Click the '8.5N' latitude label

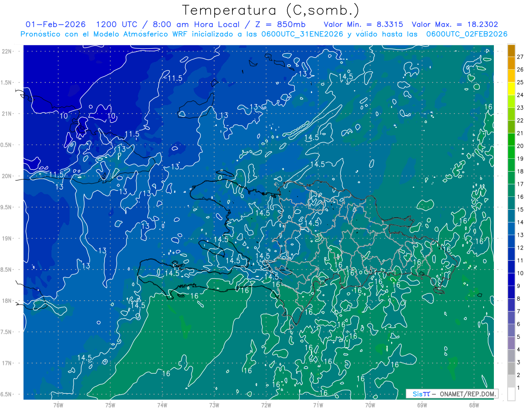click(x=7, y=270)
